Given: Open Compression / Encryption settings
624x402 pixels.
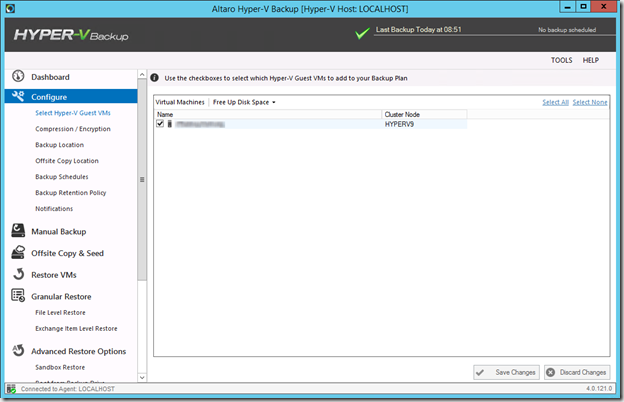Looking at the screenshot, I should click(x=73, y=129).
